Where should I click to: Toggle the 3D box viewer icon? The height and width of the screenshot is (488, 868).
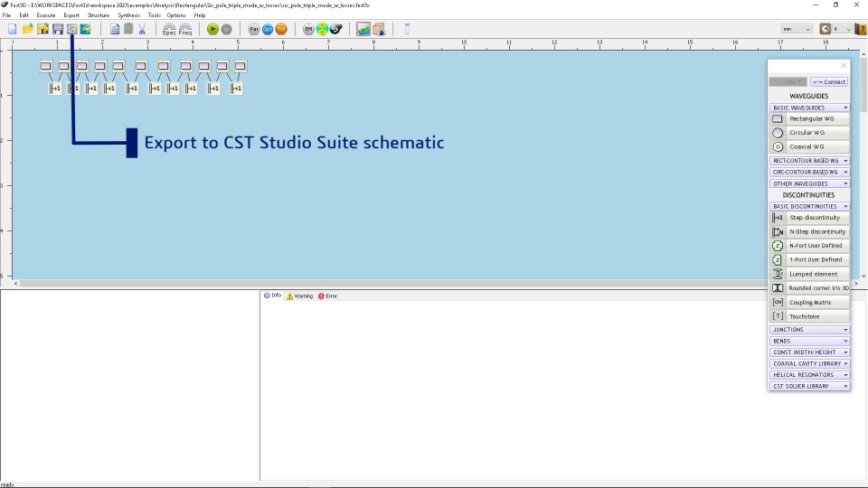[x=379, y=29]
